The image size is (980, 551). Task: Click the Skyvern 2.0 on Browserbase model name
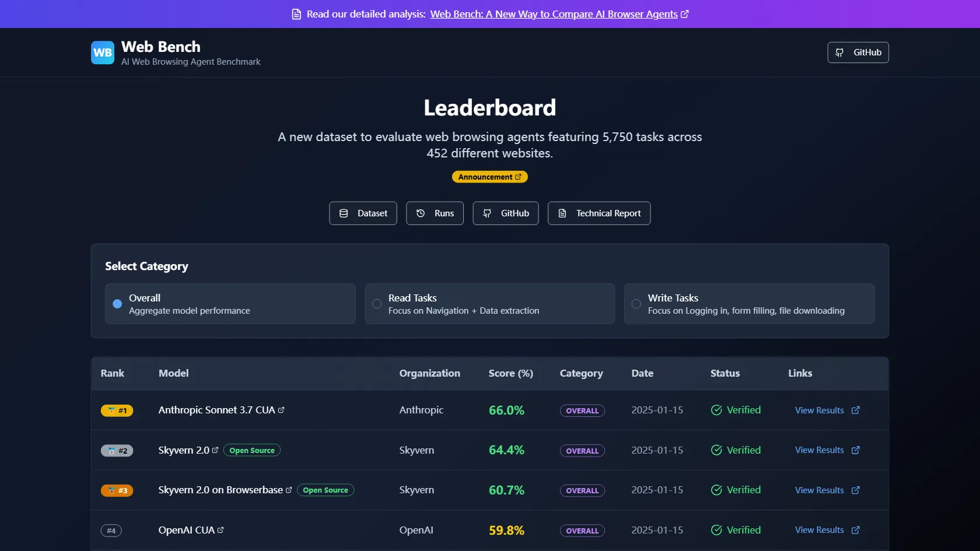[x=220, y=490]
